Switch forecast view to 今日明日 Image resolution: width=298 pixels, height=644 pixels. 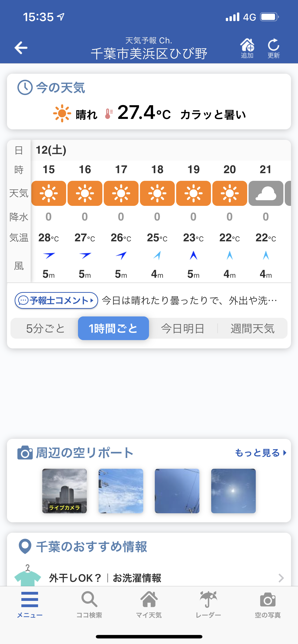tap(183, 328)
